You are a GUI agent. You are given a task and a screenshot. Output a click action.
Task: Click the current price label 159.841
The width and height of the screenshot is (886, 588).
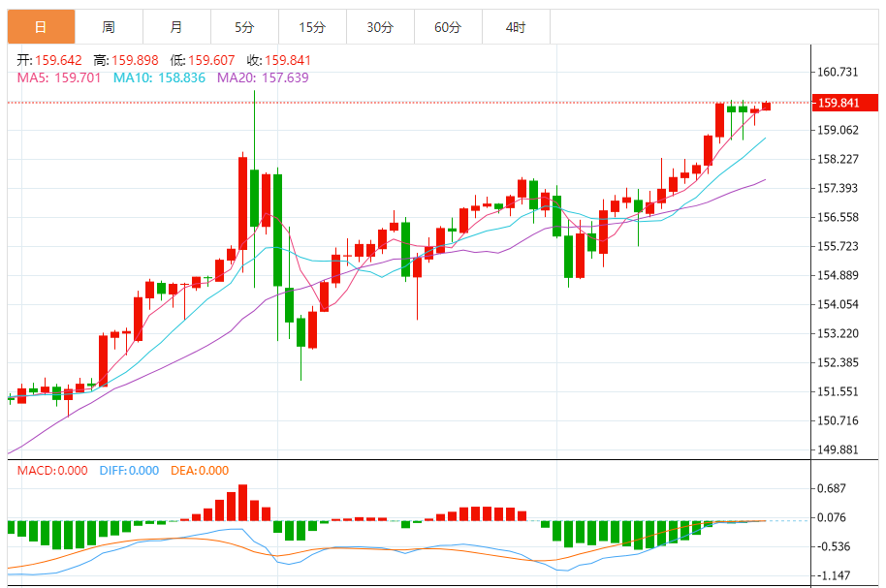845,103
